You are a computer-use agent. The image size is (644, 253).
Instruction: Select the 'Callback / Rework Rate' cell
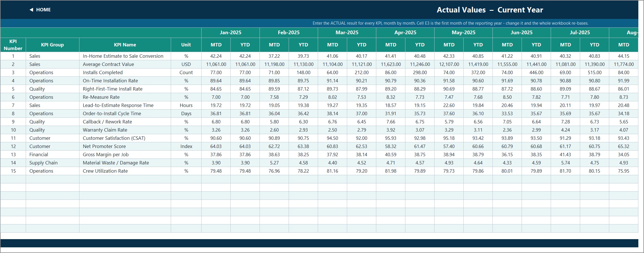tap(125, 122)
